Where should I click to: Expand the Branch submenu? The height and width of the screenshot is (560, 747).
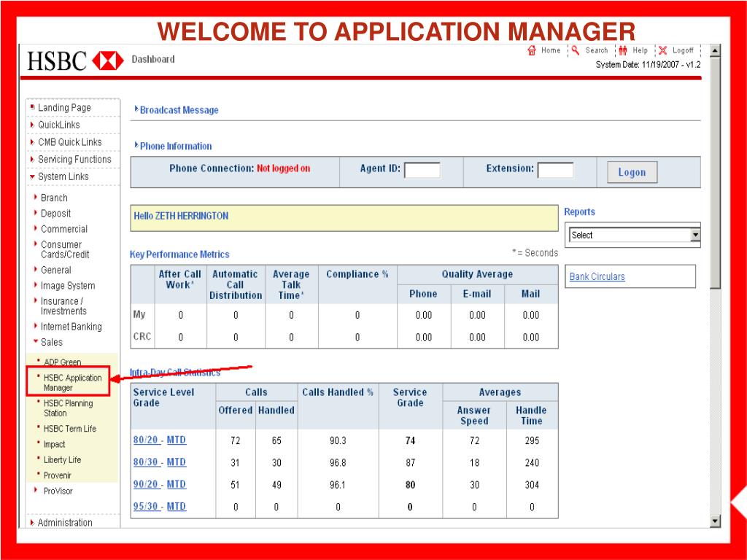[x=54, y=198]
